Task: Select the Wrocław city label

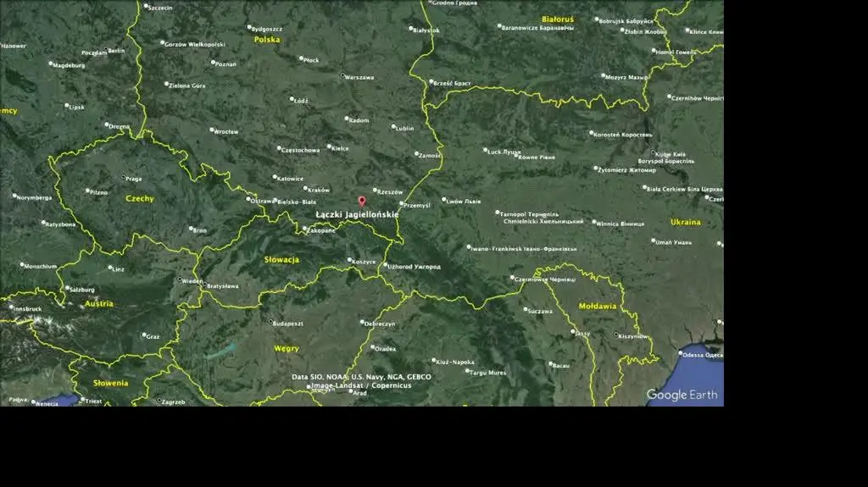Action: [x=225, y=132]
